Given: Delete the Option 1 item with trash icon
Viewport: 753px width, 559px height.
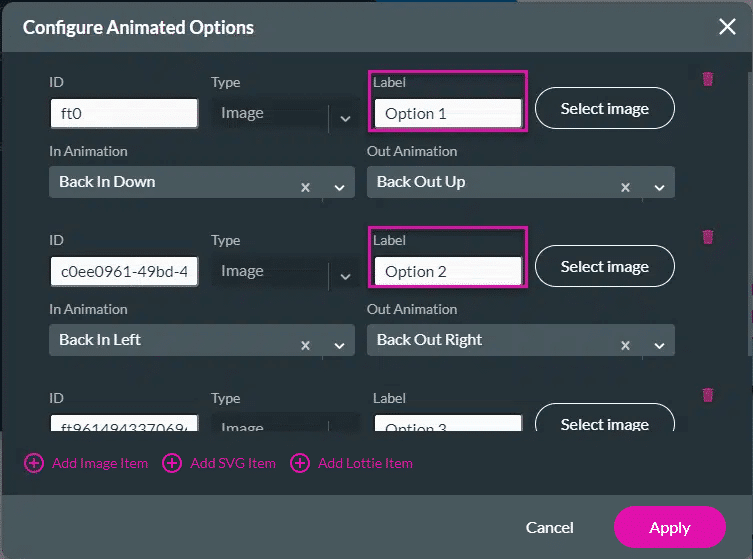Looking at the screenshot, I should tap(708, 79).
